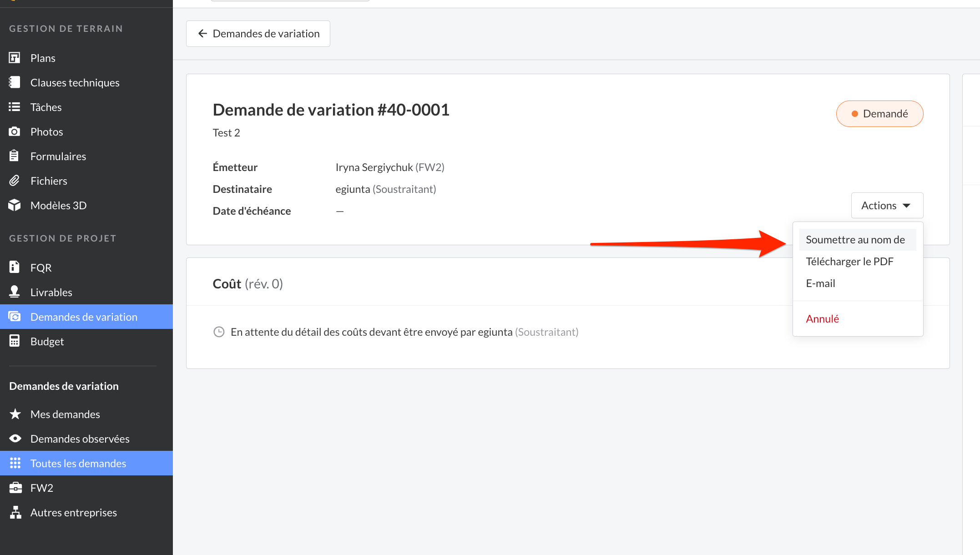Click the Formulaires clipboard icon

click(x=15, y=156)
